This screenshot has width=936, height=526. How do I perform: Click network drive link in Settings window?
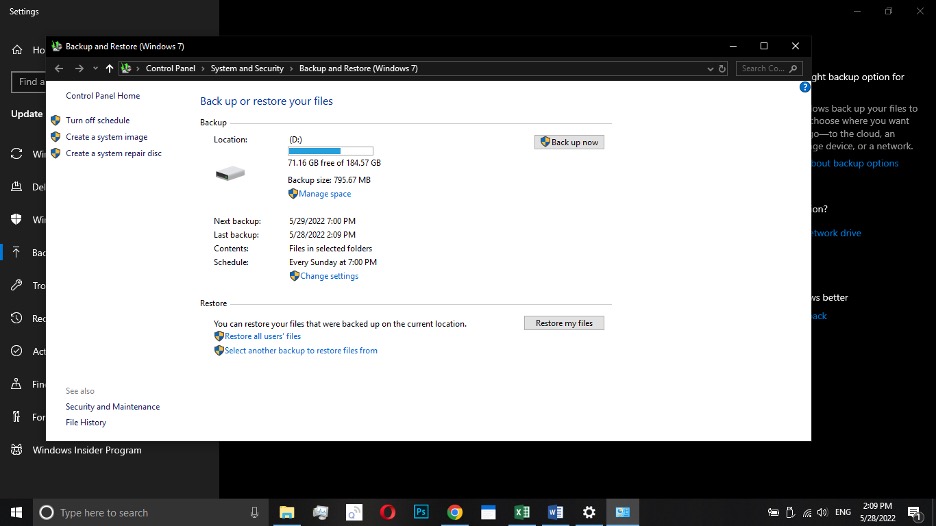pyautogui.click(x=836, y=233)
